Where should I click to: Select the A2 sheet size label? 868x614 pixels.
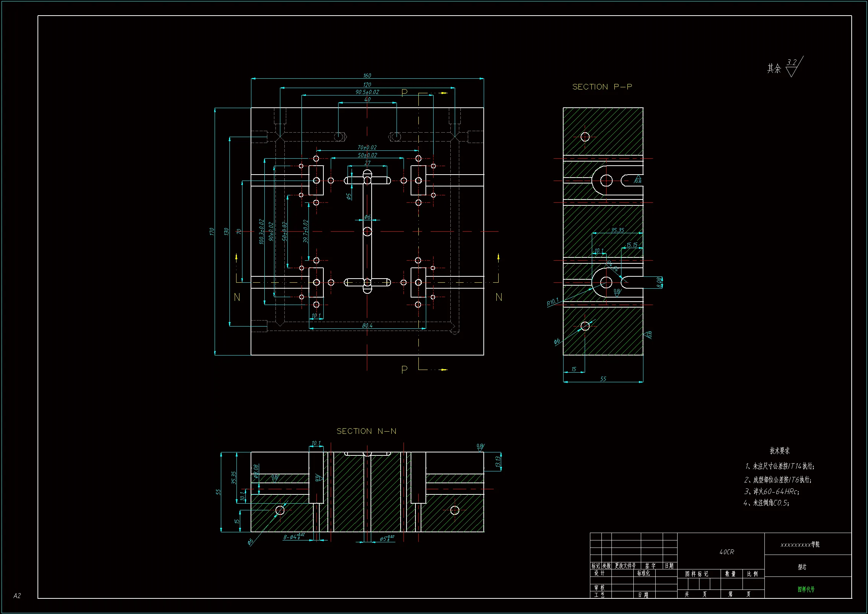click(x=17, y=595)
